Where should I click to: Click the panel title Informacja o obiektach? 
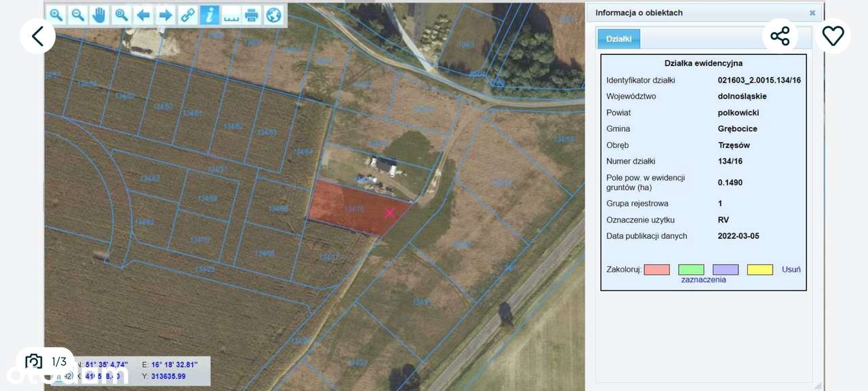tap(639, 13)
